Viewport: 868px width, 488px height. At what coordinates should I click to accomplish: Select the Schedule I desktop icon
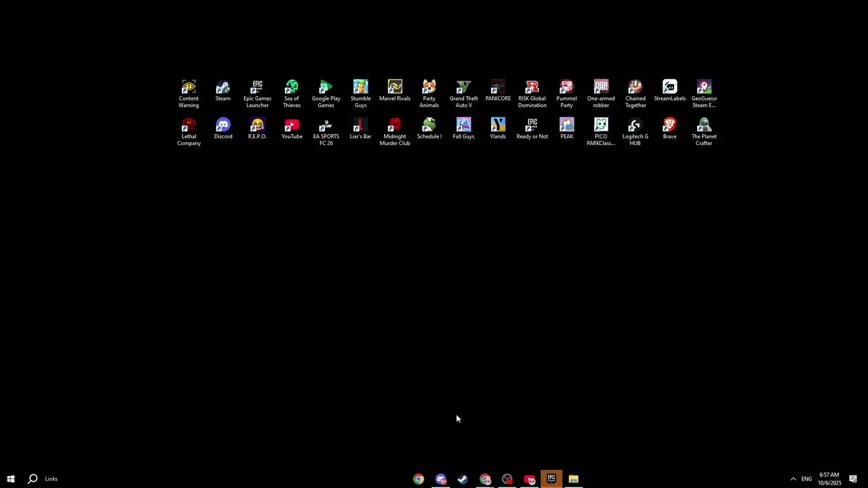pyautogui.click(x=429, y=129)
